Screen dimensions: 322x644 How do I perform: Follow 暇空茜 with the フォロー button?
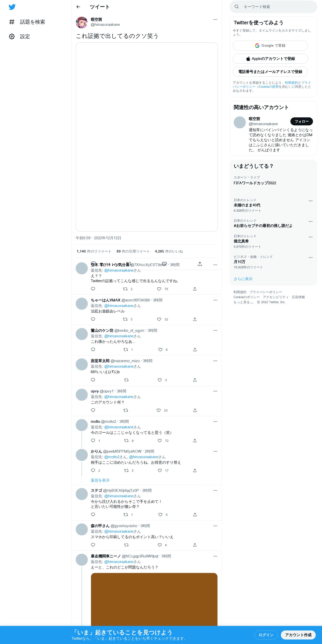click(301, 121)
